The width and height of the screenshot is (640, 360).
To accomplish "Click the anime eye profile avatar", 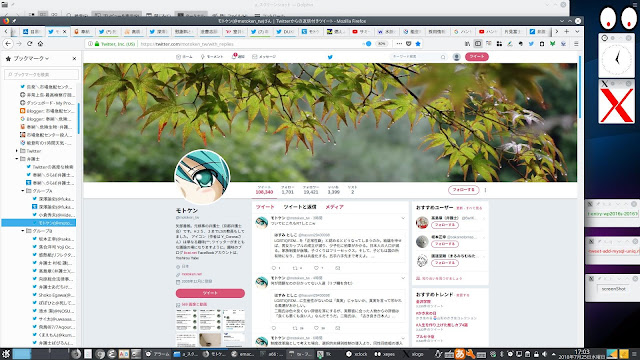I will [202, 177].
